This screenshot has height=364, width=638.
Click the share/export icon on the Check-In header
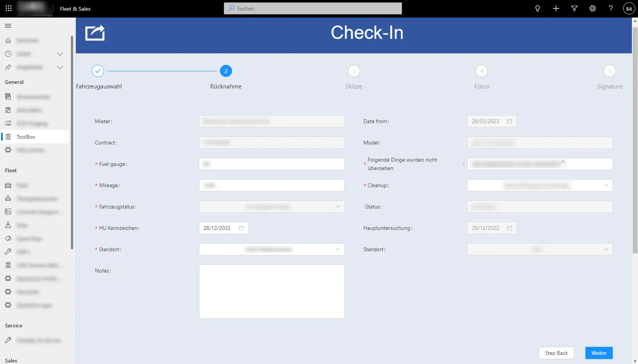[x=95, y=33]
